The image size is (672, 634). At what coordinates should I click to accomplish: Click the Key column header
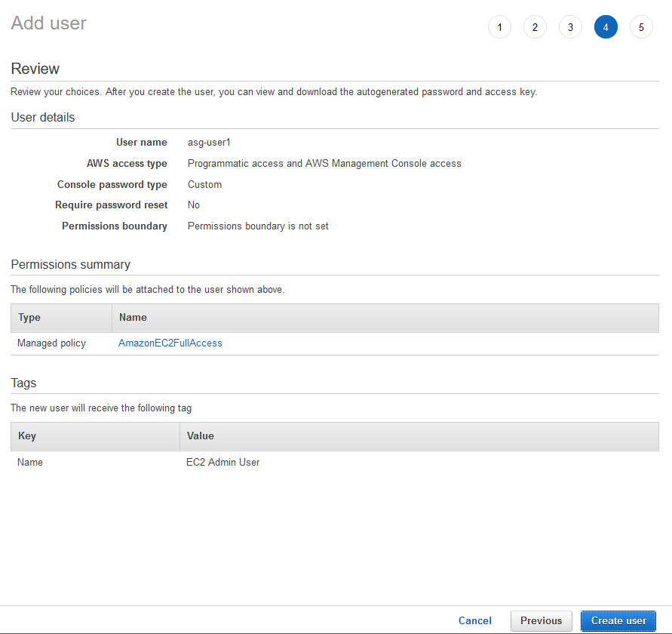[x=27, y=436]
